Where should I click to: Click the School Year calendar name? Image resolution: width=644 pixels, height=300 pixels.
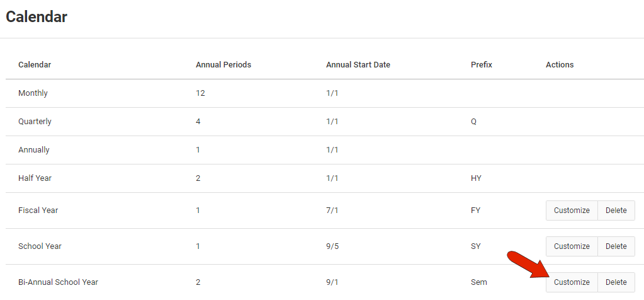coord(40,246)
